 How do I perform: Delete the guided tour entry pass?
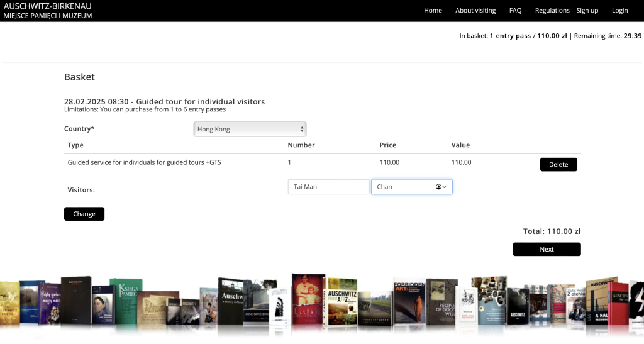[x=558, y=165]
